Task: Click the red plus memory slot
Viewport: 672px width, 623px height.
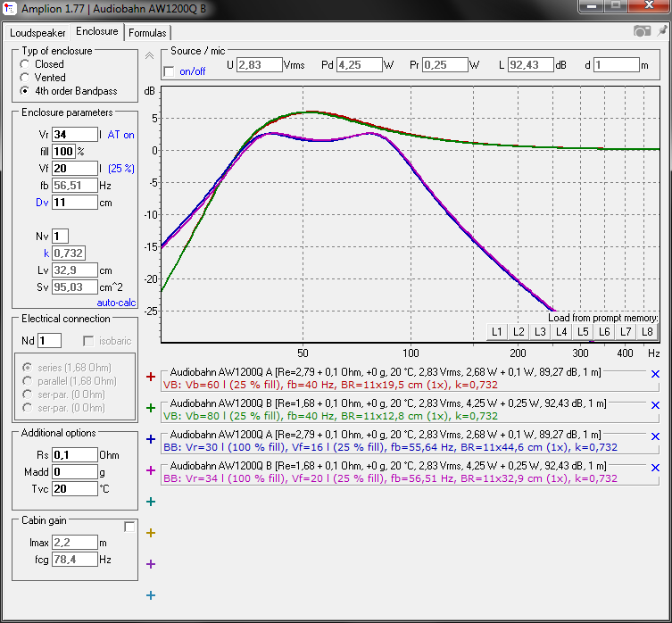Action: [x=151, y=377]
